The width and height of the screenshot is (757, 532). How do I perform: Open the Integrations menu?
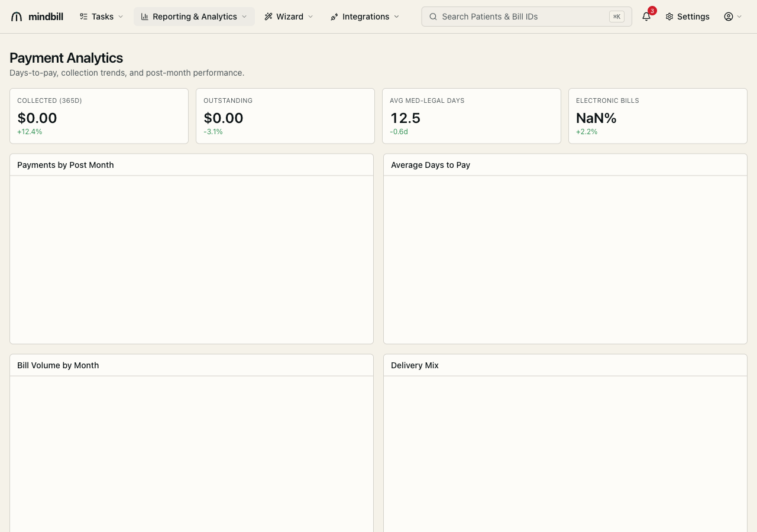[365, 17]
